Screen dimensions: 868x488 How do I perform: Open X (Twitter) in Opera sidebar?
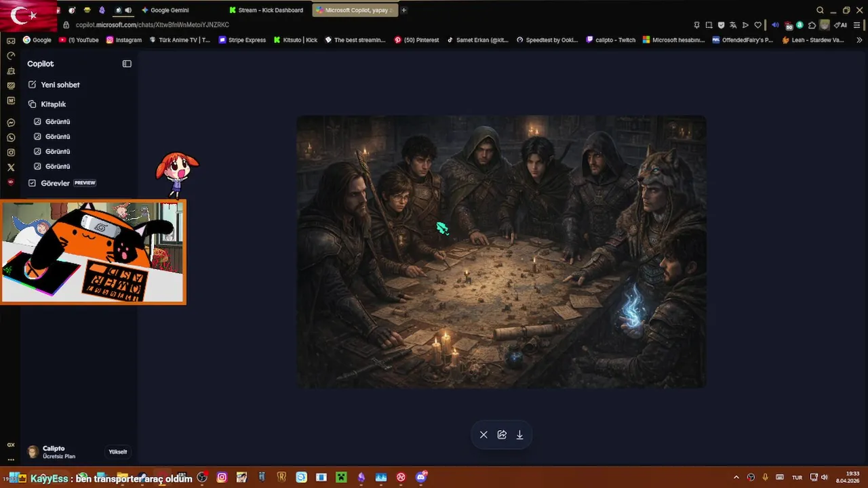point(11,167)
